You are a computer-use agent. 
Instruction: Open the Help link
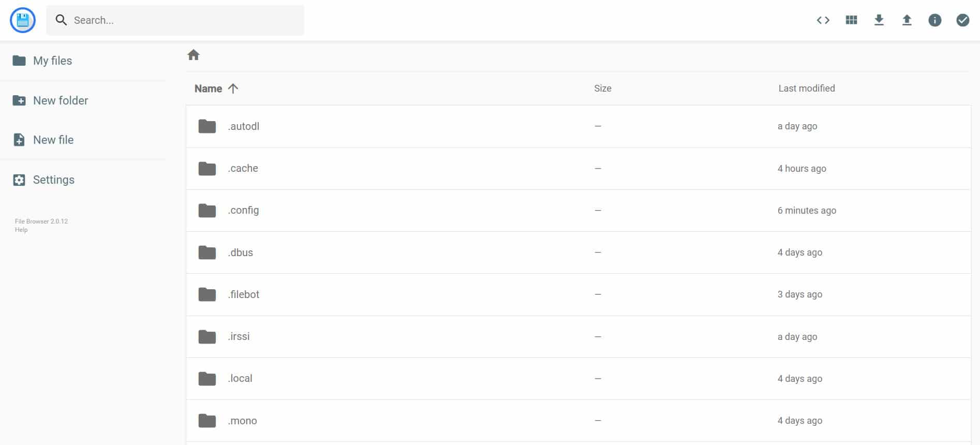pos(21,229)
